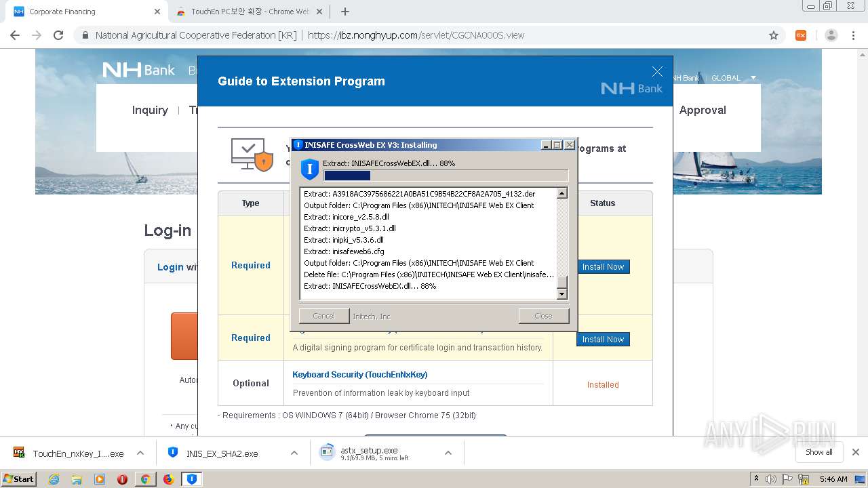868x488 pixels.
Task: Switch to INISAFE installer in taskbar
Action: [x=192, y=479]
